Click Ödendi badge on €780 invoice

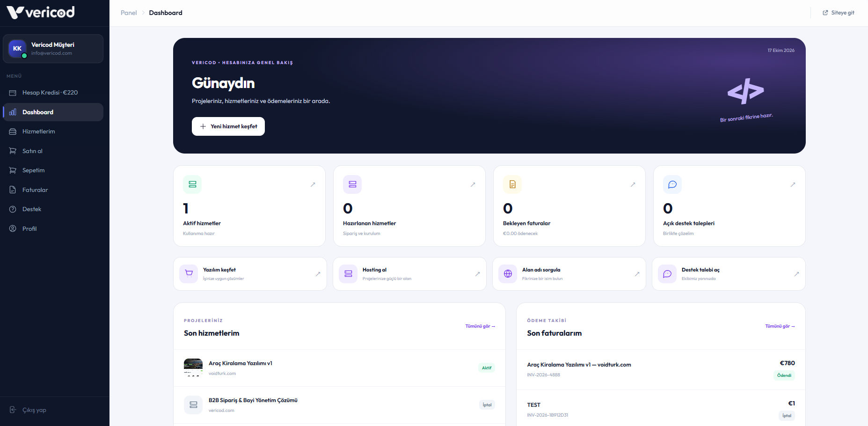[x=784, y=375]
